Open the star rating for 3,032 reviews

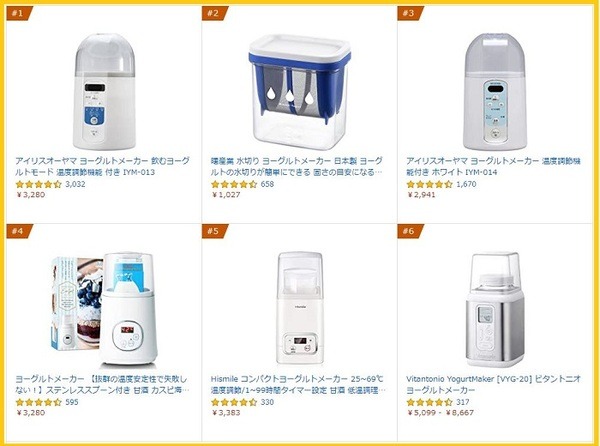39,184
